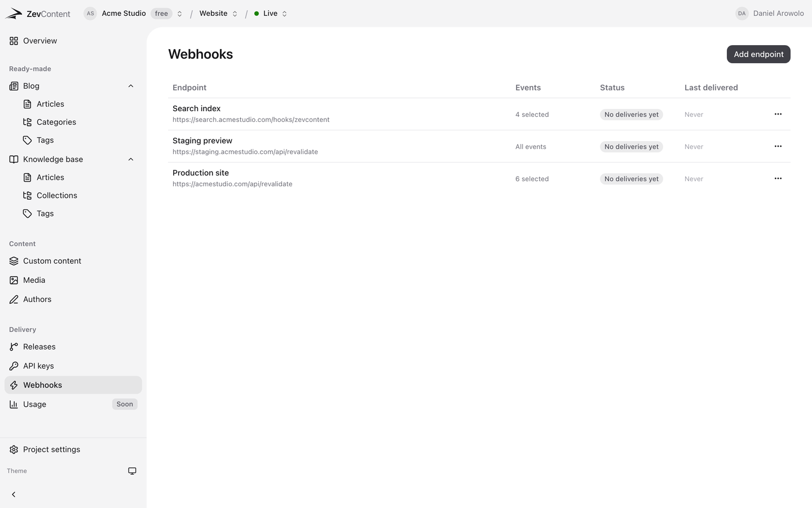Collapse the Knowledge base section chevron
812x508 pixels.
(x=131, y=159)
